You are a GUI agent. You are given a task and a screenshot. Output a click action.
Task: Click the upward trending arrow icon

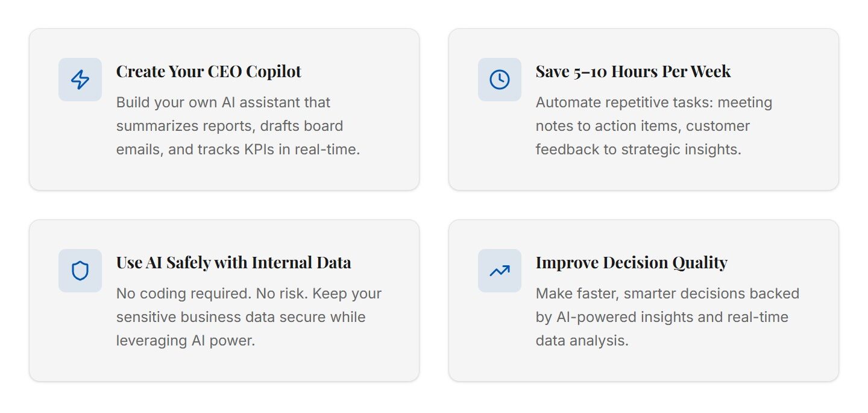tap(499, 271)
